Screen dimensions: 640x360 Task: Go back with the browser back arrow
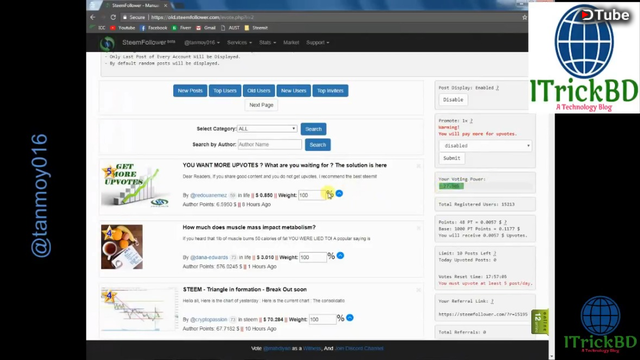pyautogui.click(x=93, y=18)
